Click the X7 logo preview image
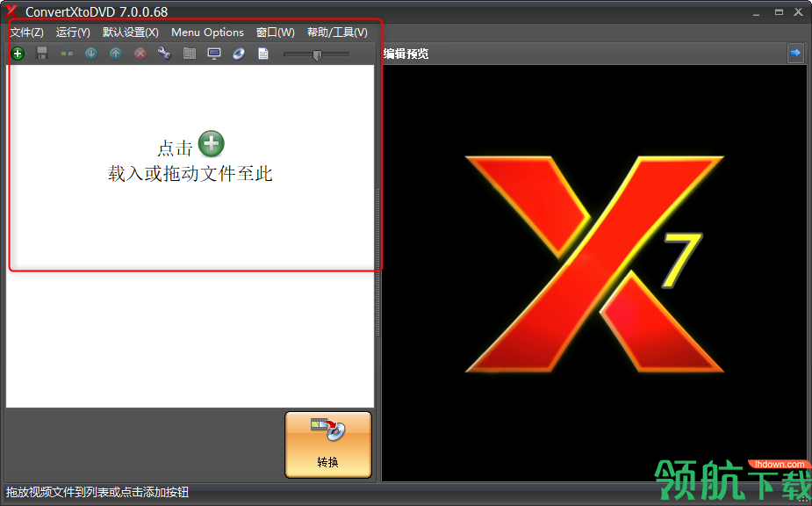Screen dimensions: 812x506 (x=594, y=264)
